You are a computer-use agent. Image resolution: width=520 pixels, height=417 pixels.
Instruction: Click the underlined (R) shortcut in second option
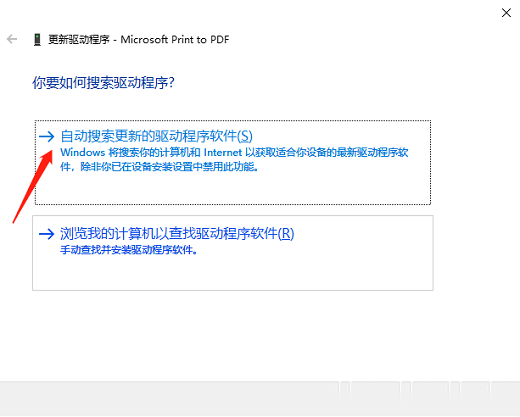(286, 234)
